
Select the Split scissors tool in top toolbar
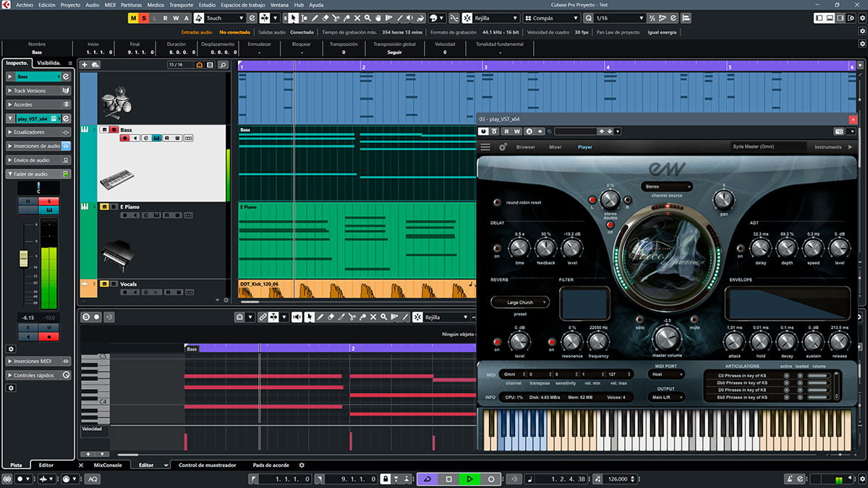336,17
